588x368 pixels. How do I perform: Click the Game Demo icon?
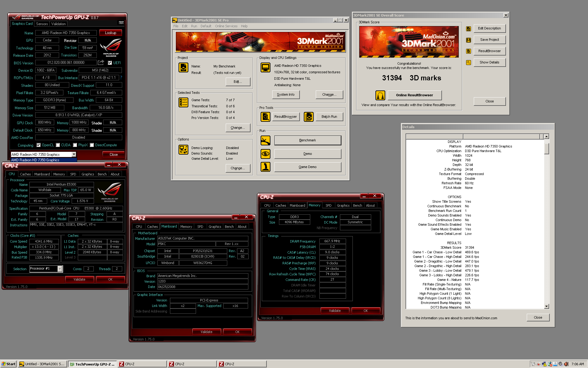click(265, 167)
